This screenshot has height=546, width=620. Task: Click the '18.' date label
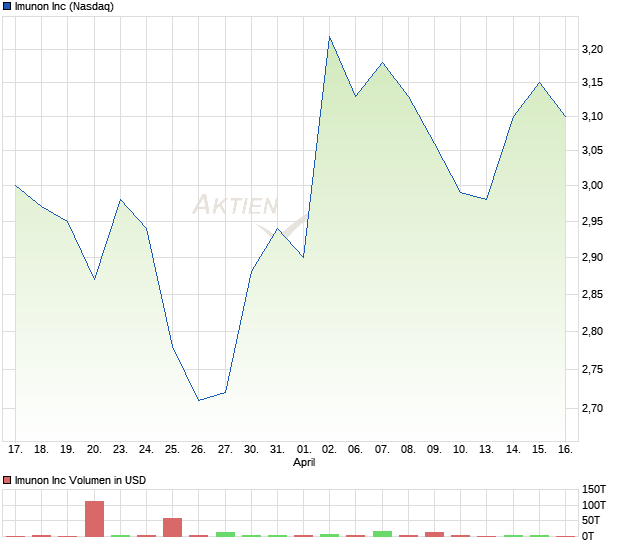42,450
